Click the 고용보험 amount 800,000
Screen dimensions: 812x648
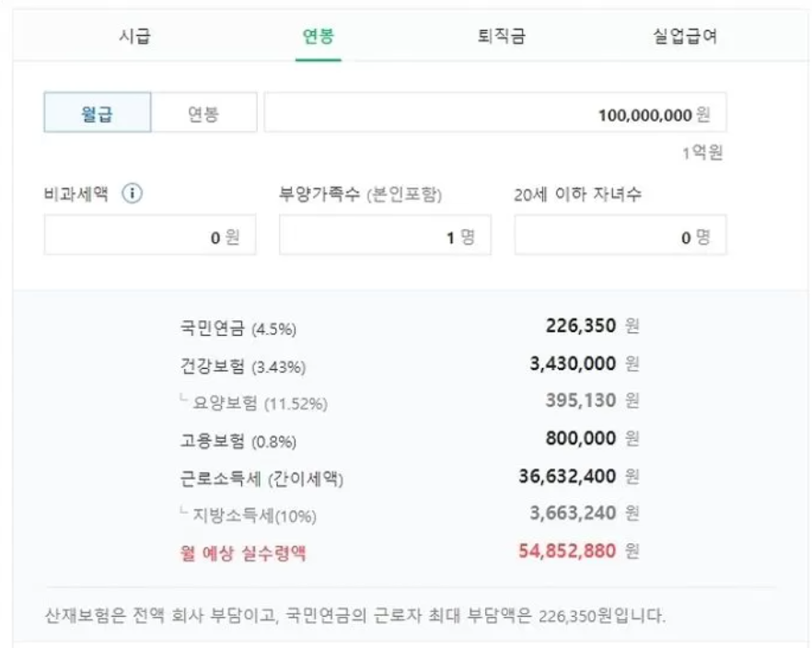pyautogui.click(x=580, y=439)
